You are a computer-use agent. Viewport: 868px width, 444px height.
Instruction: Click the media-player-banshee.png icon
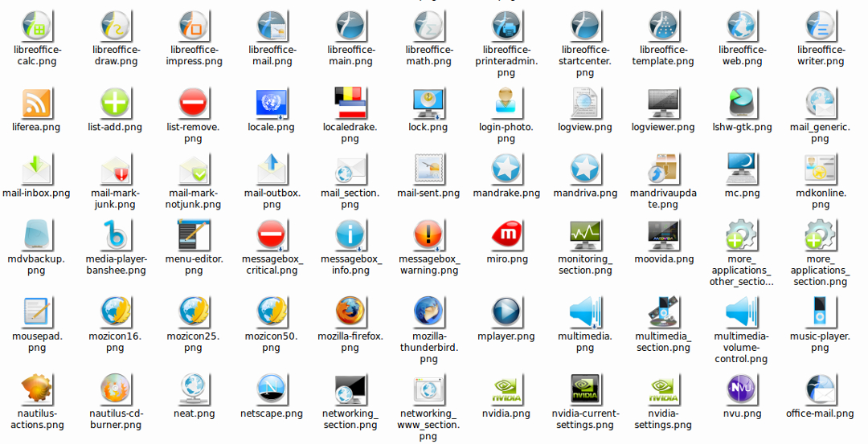pyautogui.click(x=115, y=235)
